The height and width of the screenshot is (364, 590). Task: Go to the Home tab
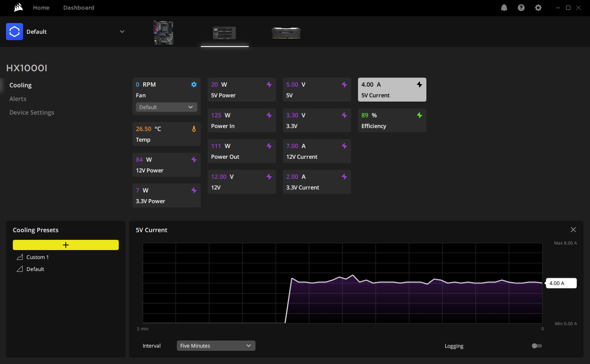click(41, 8)
